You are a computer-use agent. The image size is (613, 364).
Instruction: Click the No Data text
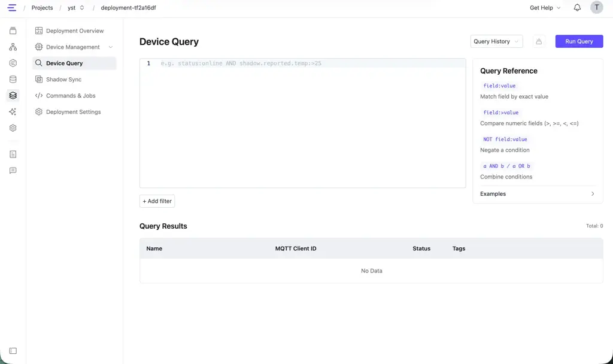click(x=371, y=271)
